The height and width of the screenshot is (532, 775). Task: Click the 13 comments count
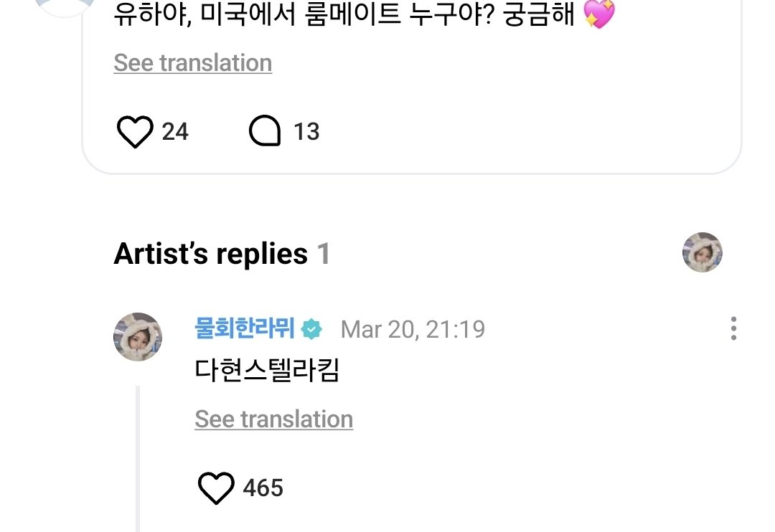pos(306,132)
